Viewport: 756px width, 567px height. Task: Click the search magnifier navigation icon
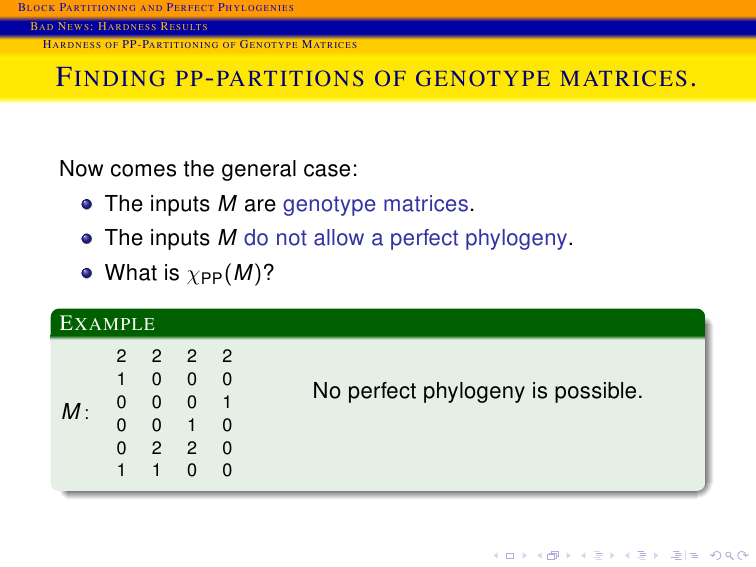coord(729,556)
